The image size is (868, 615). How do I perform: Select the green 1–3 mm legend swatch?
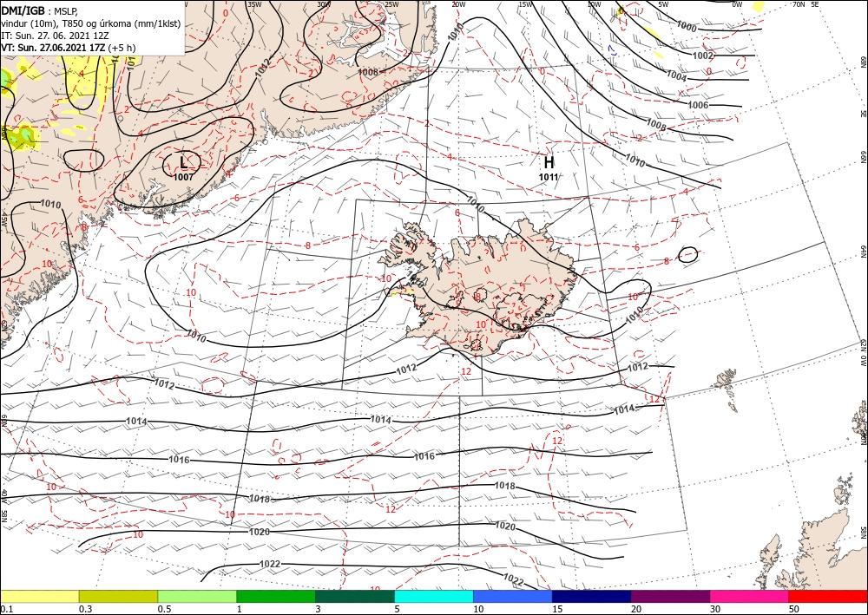click(276, 596)
